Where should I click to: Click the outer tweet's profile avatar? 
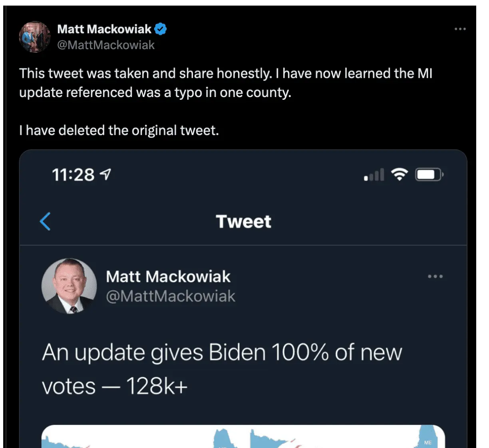pyautogui.click(x=35, y=37)
